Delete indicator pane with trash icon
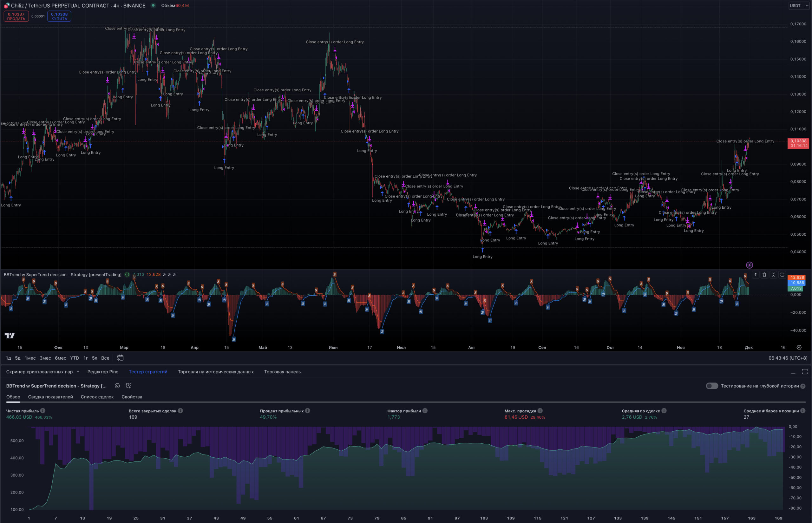This screenshot has width=812, height=523. 764,275
